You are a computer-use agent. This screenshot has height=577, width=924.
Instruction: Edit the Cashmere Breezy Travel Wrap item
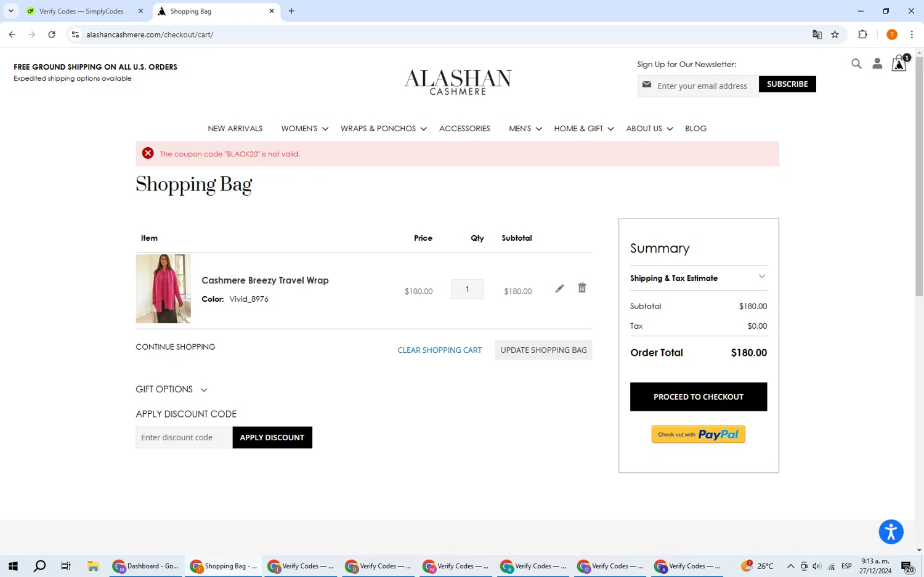tap(559, 288)
